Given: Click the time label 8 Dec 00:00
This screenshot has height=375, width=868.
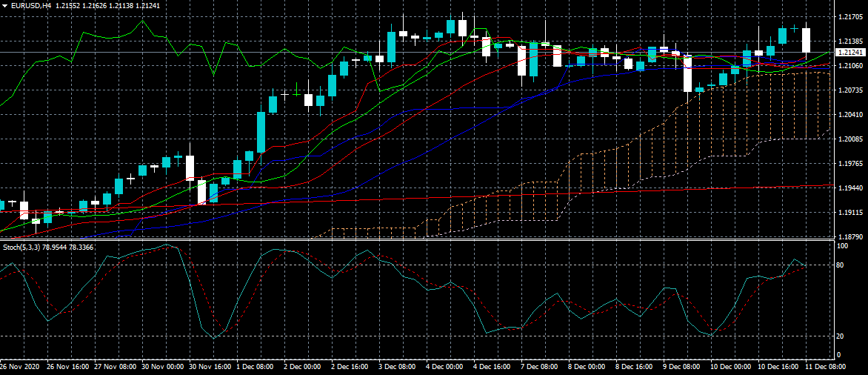Looking at the screenshot, I should pos(587,367).
